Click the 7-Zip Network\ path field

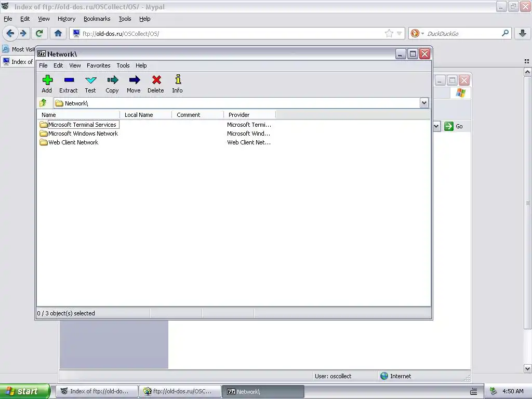[241, 103]
